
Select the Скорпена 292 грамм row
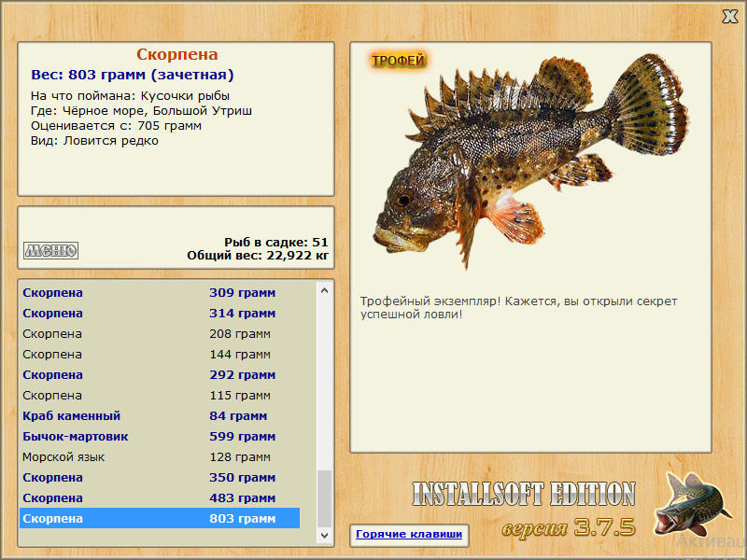(x=160, y=374)
